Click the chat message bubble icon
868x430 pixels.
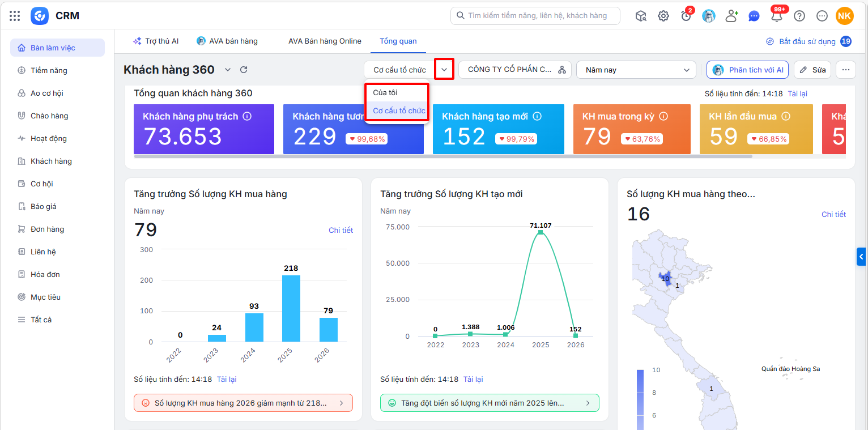(754, 16)
